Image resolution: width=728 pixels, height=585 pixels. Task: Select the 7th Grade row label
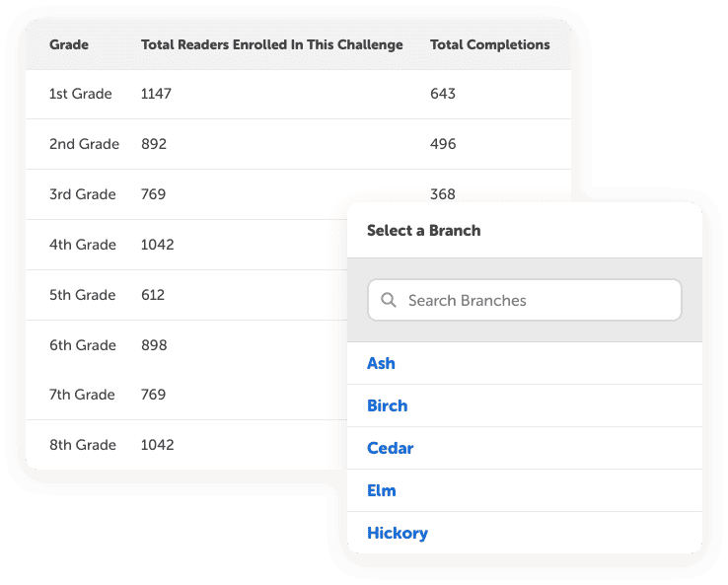pos(83,395)
